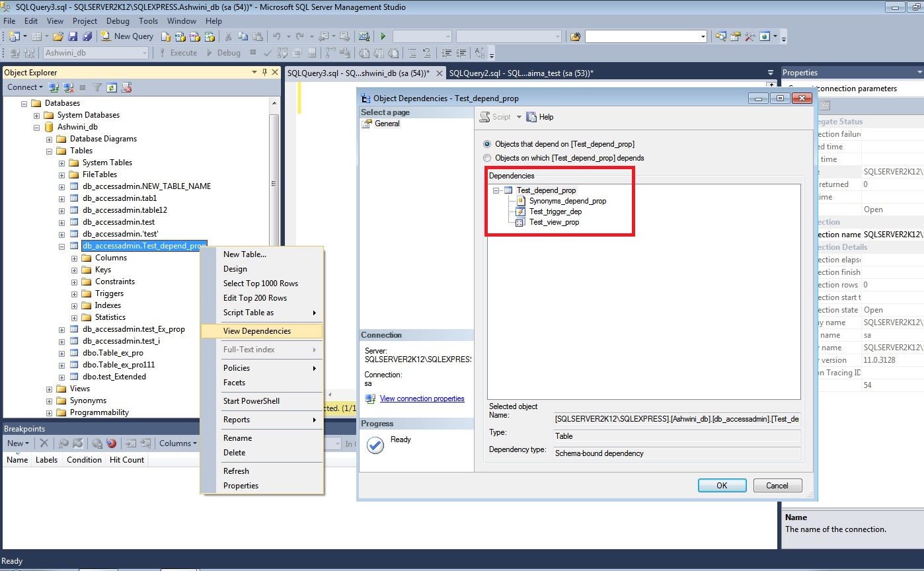
Task: Click the Activity Monitor toolbar icon
Action: tap(363, 36)
